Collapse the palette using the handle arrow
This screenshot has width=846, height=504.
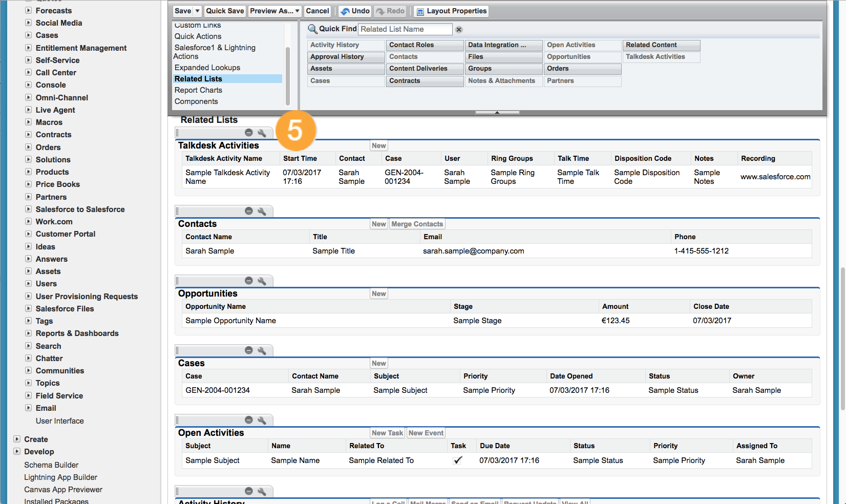(497, 113)
